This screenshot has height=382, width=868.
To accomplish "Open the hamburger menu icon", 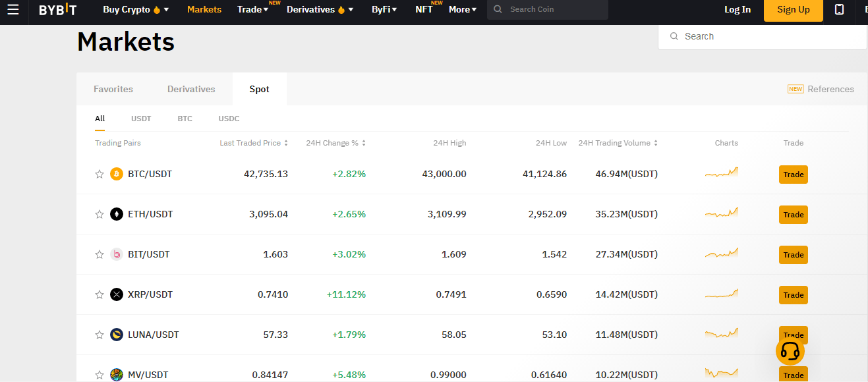I will pyautogui.click(x=13, y=9).
